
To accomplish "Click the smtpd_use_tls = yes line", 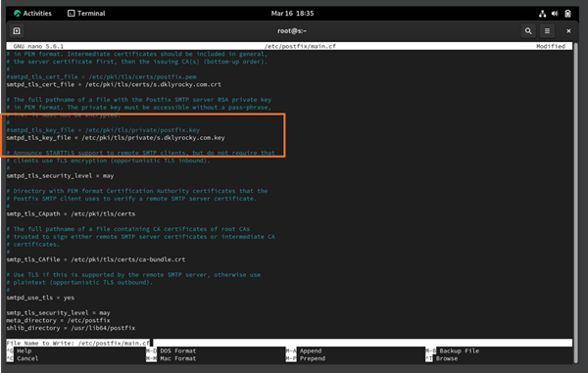I will point(40,298).
